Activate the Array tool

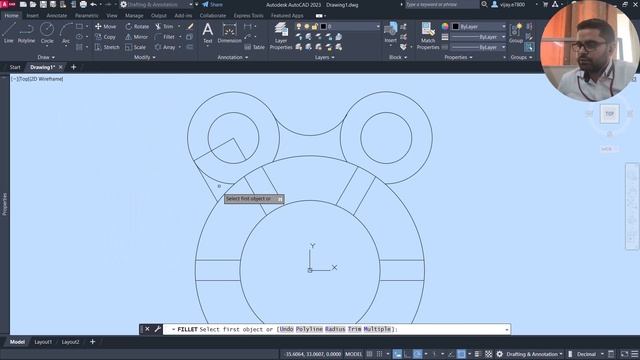(165, 47)
